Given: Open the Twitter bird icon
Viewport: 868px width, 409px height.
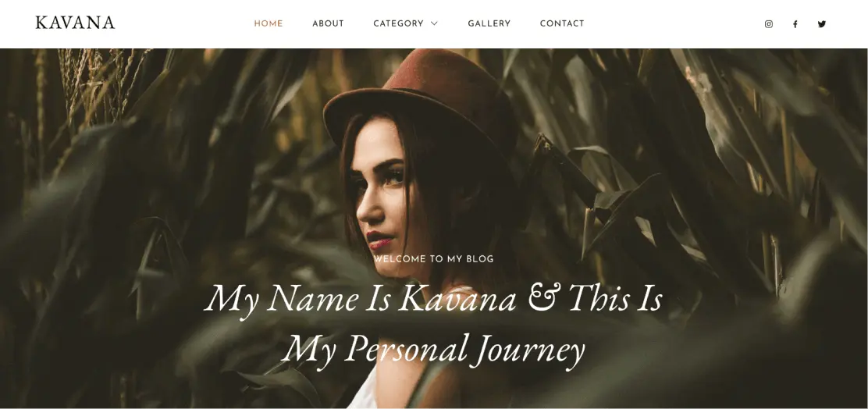Looking at the screenshot, I should (821, 23).
